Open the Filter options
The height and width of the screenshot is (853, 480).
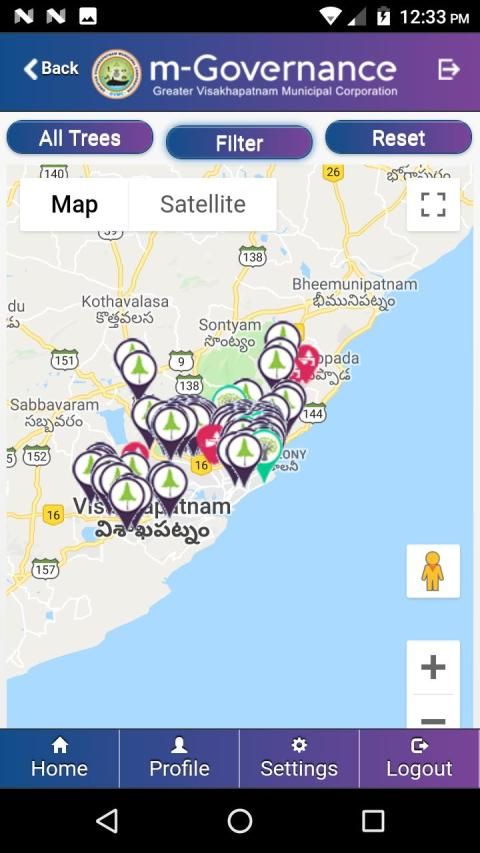pyautogui.click(x=239, y=143)
